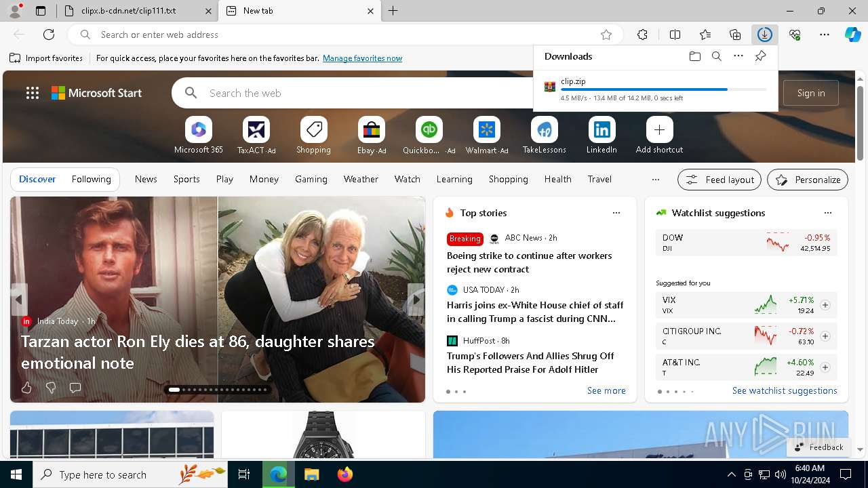Open the TakeLessons shortcut
The width and height of the screenshot is (868, 488).
click(544, 136)
